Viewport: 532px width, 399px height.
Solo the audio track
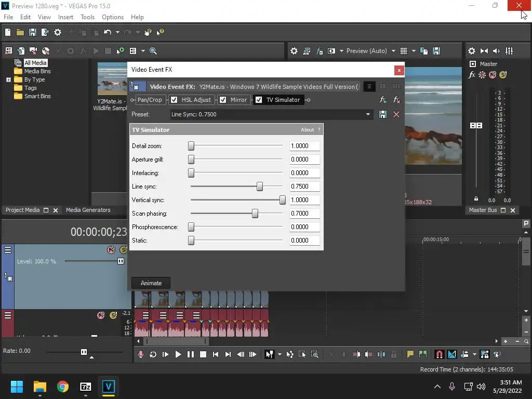(x=113, y=315)
